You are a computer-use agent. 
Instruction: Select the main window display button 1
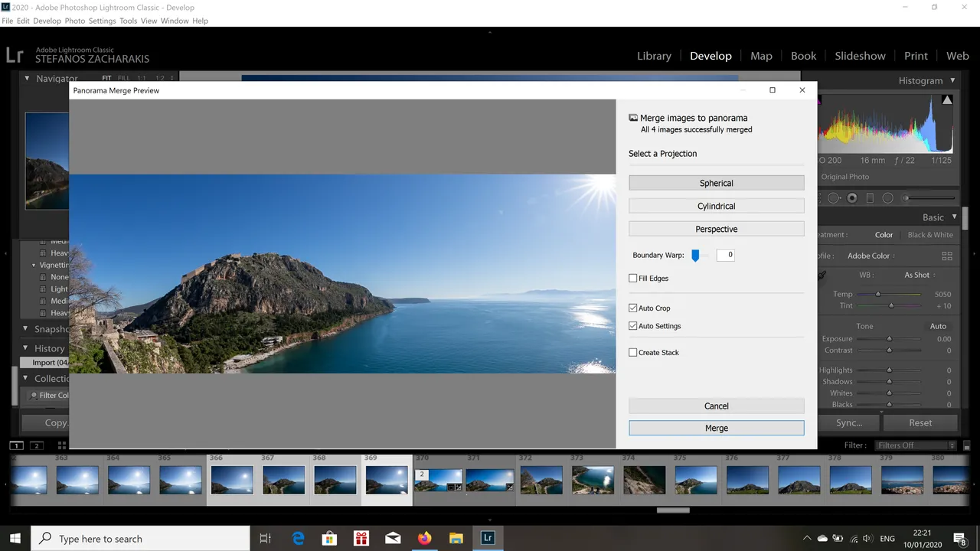click(x=16, y=445)
